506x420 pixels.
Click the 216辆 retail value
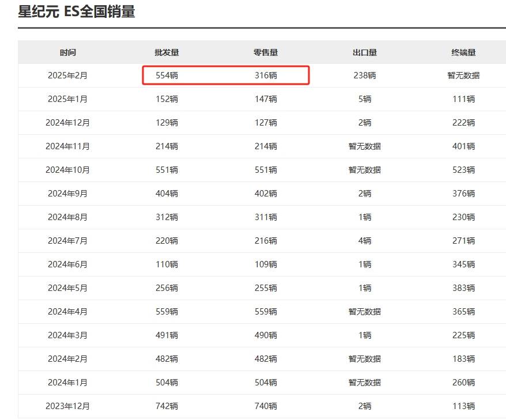(266, 241)
